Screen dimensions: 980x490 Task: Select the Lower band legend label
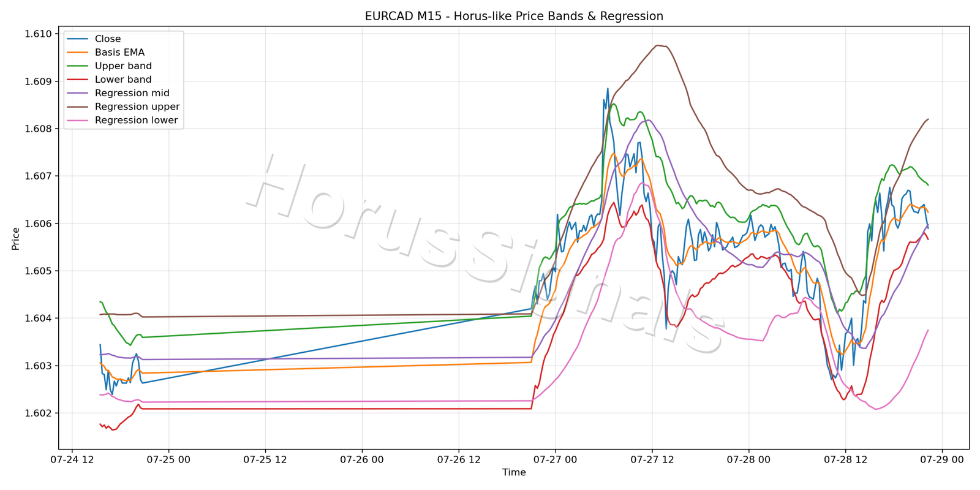click(x=123, y=80)
